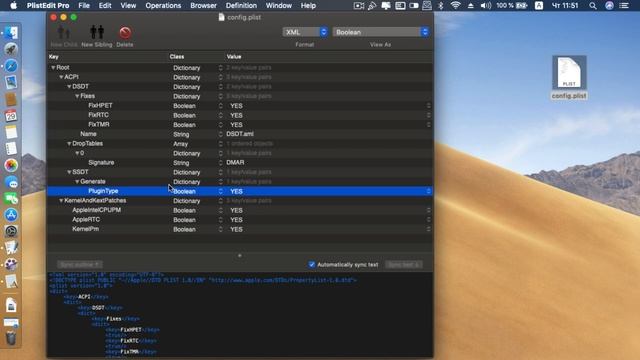Viewport: 640px width, 360px height.
Task: Click the New Sibling toolbar icon
Action: (97, 32)
